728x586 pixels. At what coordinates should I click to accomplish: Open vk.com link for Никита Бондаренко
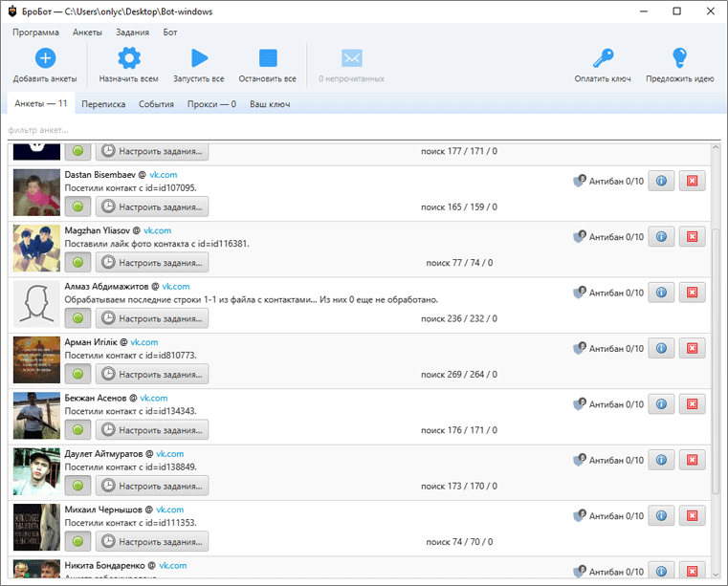click(x=173, y=566)
